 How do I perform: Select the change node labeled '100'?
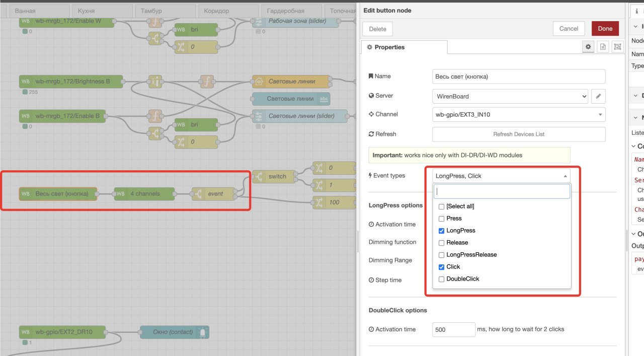coord(334,202)
